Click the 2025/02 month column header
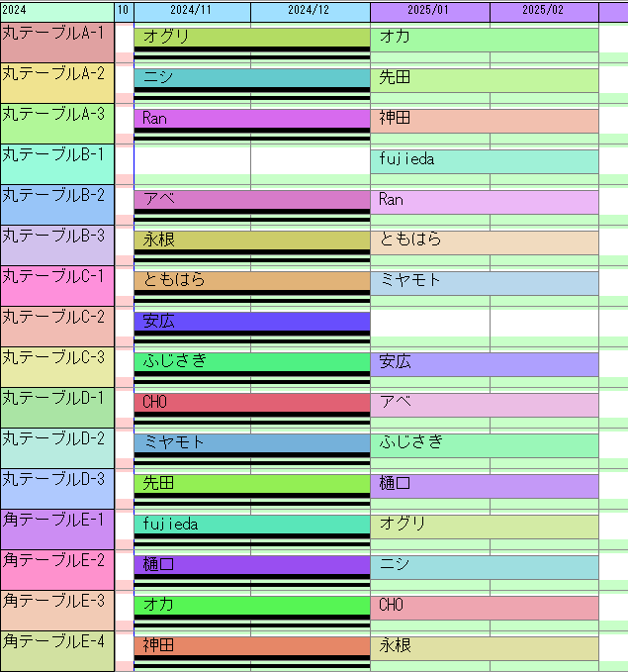The width and height of the screenshot is (628, 672). pos(543,10)
